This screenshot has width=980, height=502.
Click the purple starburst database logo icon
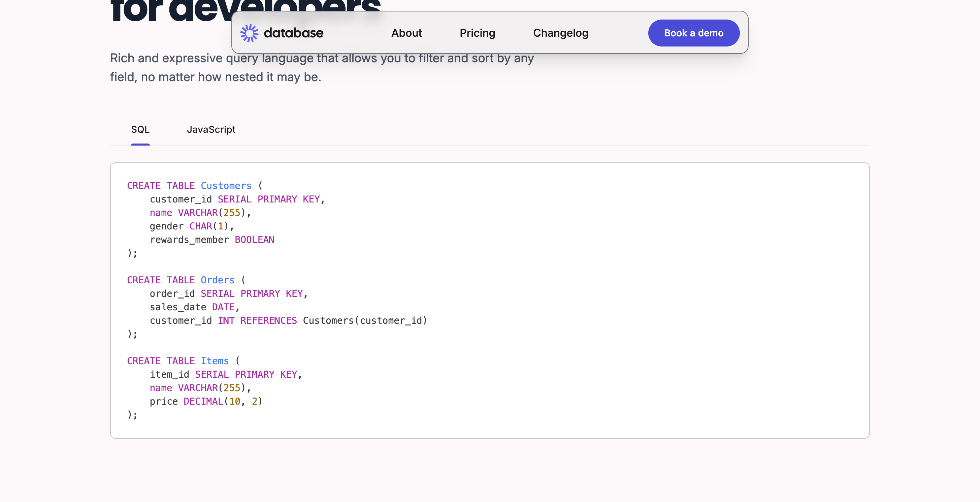pyautogui.click(x=249, y=33)
